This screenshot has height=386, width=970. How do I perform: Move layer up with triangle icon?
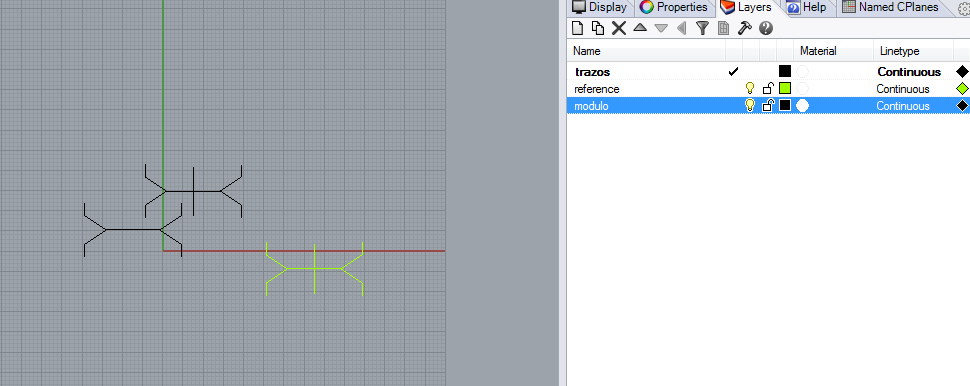640,28
